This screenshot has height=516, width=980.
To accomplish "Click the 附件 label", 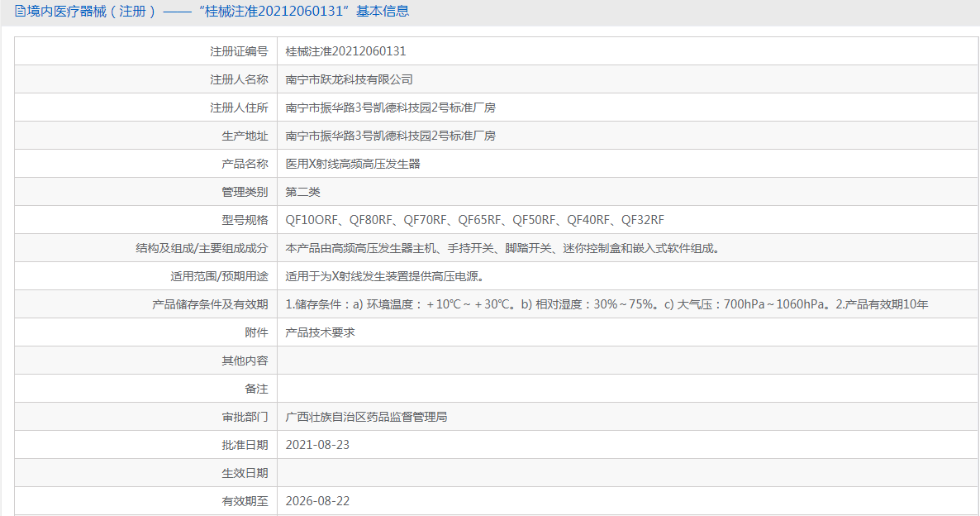I will tap(256, 332).
